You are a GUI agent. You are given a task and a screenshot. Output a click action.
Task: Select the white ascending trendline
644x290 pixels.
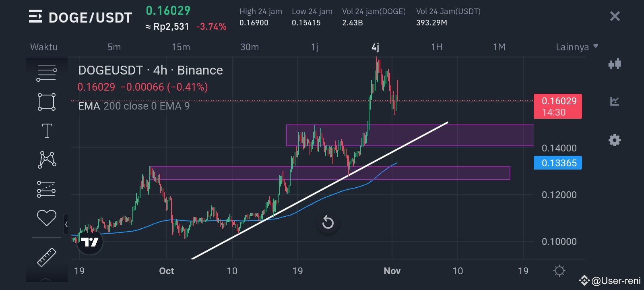click(320, 190)
